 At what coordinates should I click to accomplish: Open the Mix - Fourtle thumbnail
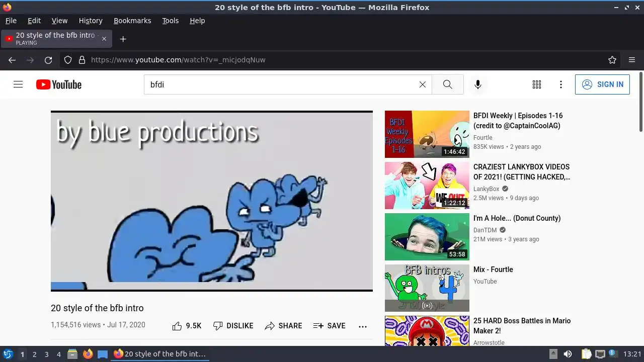click(427, 288)
